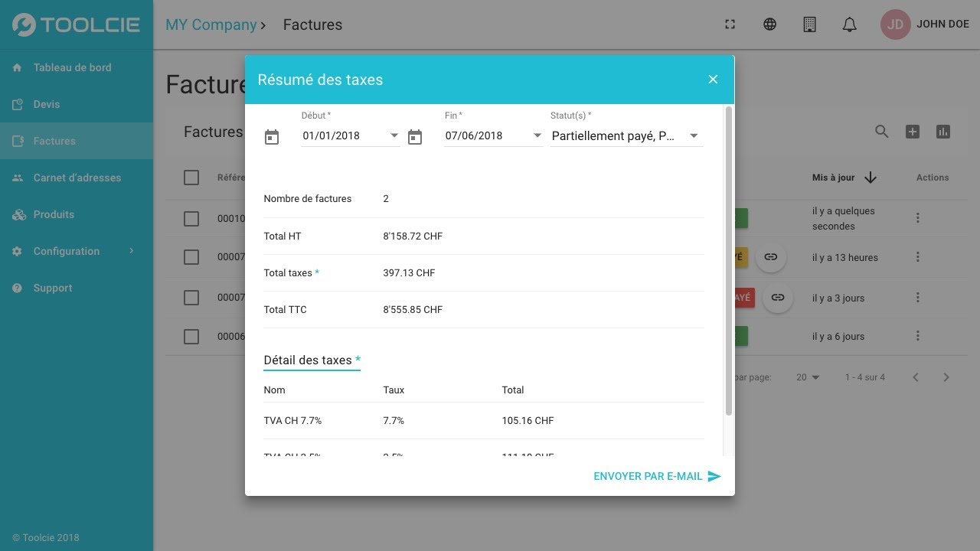
Task: Toggle fullscreen mode icon
Action: click(730, 24)
